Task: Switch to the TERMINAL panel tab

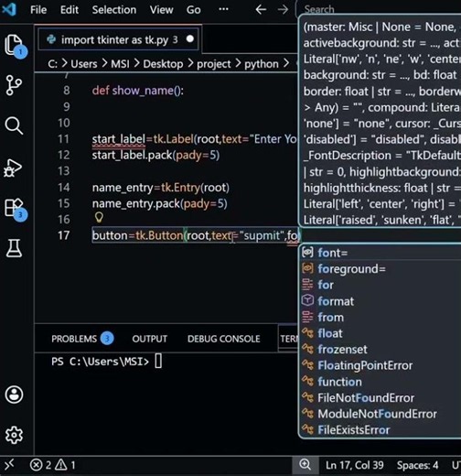Action: [x=288, y=339]
